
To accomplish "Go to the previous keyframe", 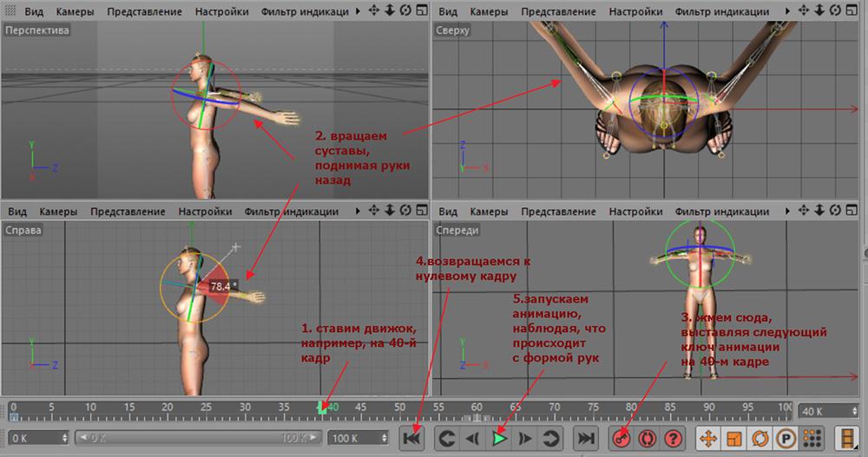I will [446, 439].
